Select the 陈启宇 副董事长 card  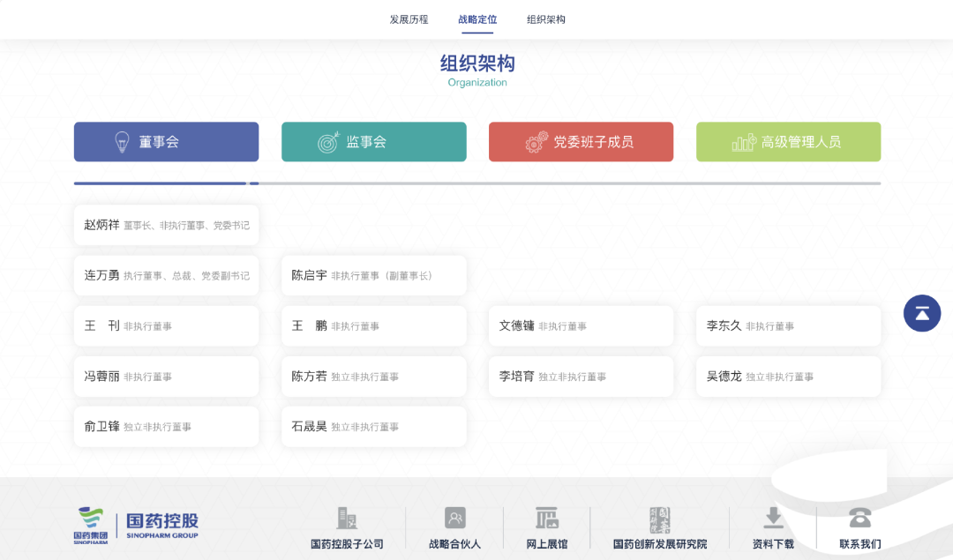[373, 275]
